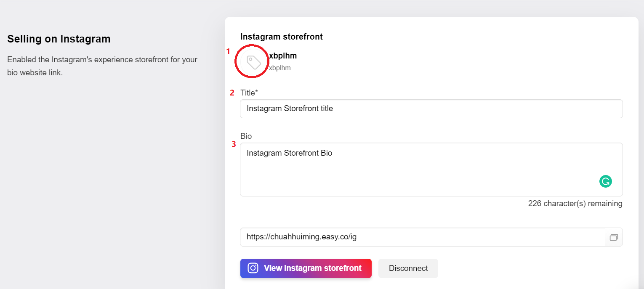Click the 226 character(s) remaining counter
Image resolution: width=644 pixels, height=289 pixels.
pos(575,204)
